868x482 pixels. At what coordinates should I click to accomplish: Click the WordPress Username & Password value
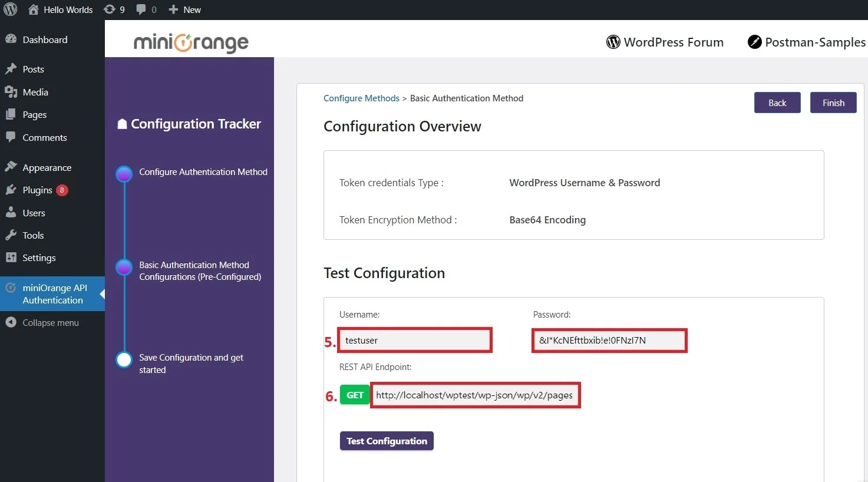585,183
